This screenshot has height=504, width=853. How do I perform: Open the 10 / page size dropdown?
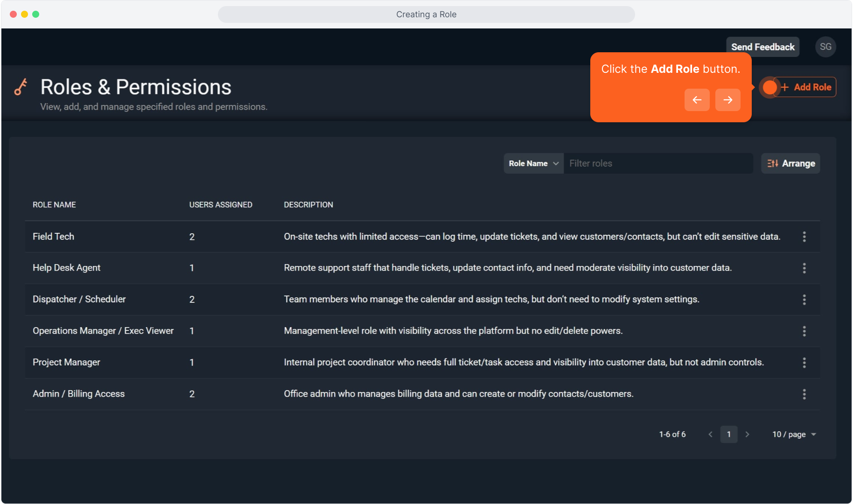(x=794, y=434)
